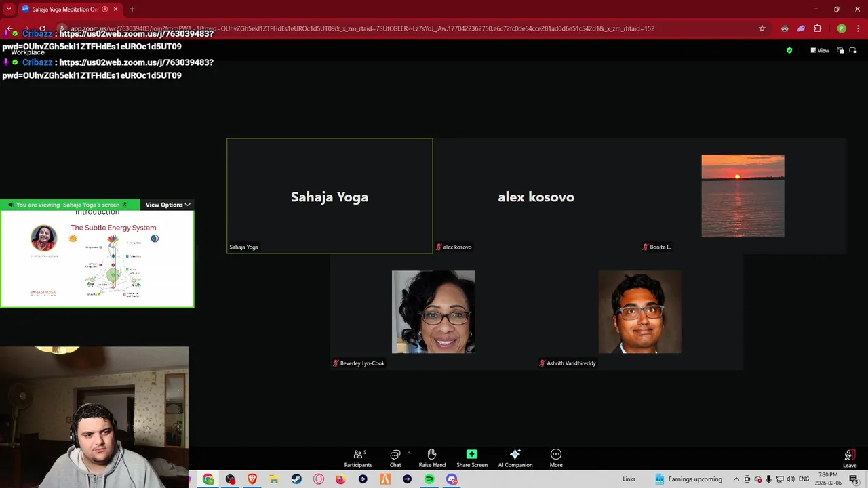
Task: Click the shared screen Subtle Energy System thumbnail
Action: coord(97,259)
